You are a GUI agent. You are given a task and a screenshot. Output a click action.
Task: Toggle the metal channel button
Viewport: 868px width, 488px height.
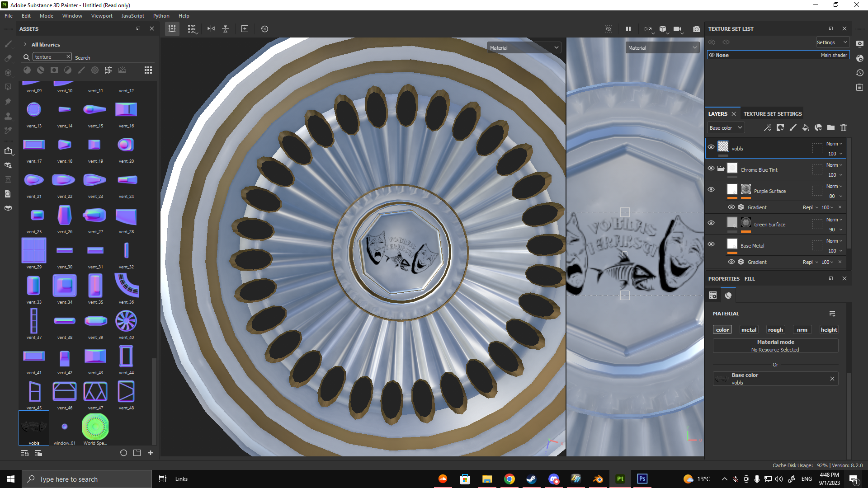(749, 330)
